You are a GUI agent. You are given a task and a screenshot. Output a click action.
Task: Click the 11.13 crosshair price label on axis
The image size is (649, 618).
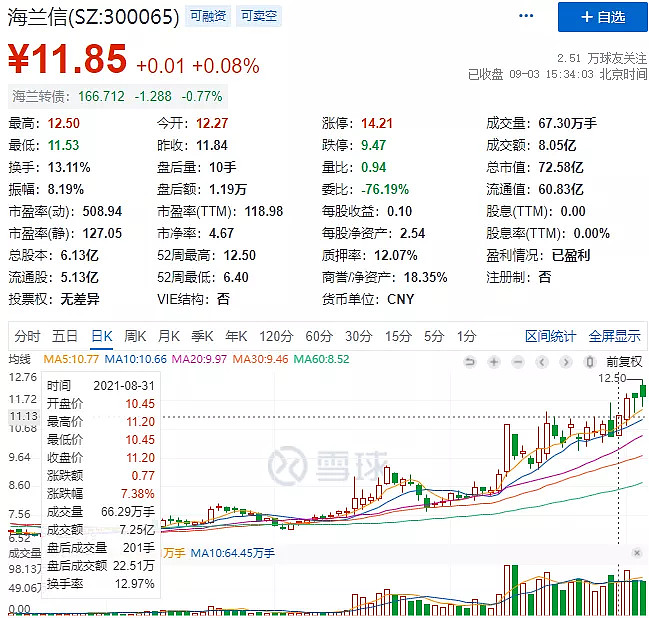[24, 416]
